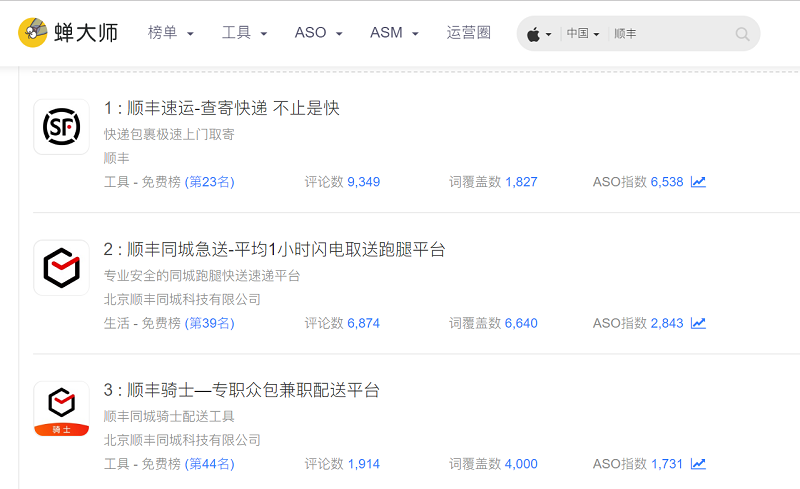Open the 中国 country dropdown
This screenshot has width=800, height=489.
(x=583, y=34)
